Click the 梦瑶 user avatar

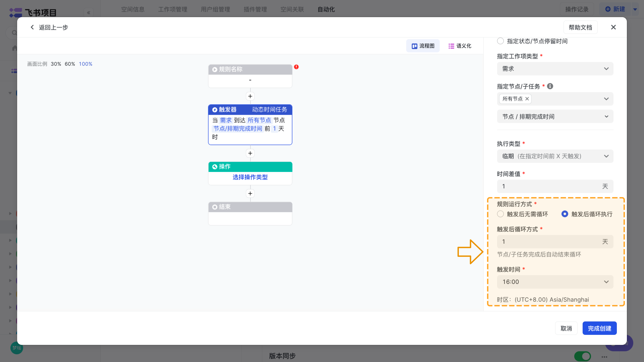click(17, 348)
